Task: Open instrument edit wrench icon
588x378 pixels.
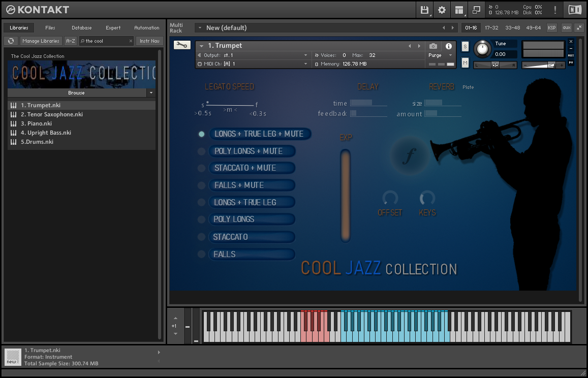Action: 182,45
